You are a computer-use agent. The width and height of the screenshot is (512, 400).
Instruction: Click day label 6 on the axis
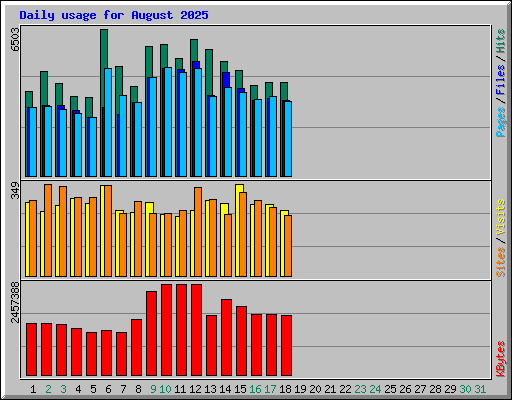click(108, 389)
